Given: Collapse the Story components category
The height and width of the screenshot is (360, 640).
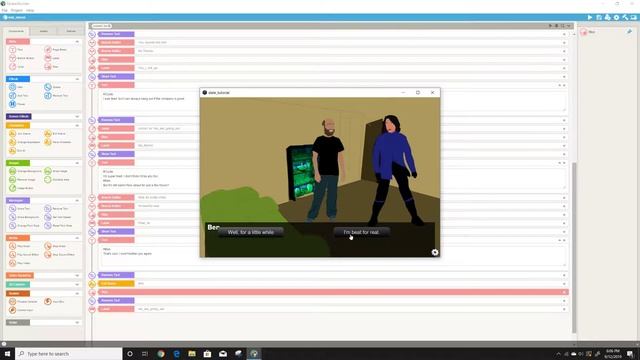Looking at the screenshot, I should pos(77,42).
